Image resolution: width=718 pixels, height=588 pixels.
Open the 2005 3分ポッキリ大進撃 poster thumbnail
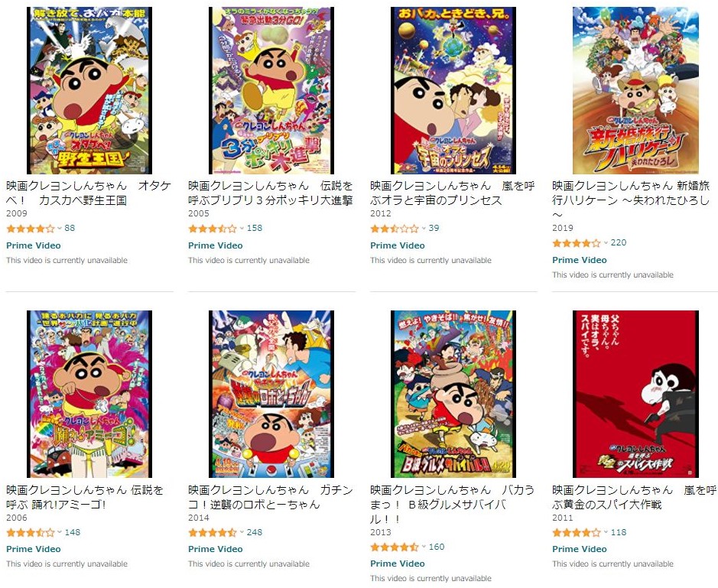(271, 90)
